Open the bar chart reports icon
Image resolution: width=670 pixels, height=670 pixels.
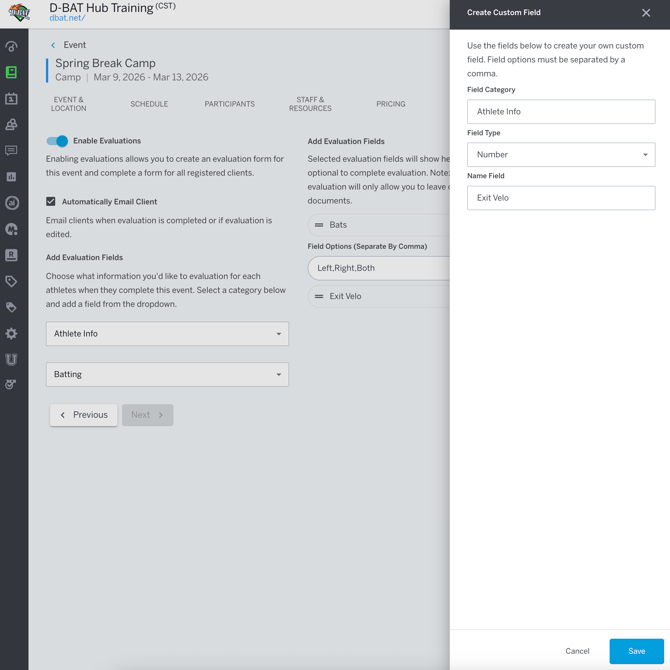(11, 177)
